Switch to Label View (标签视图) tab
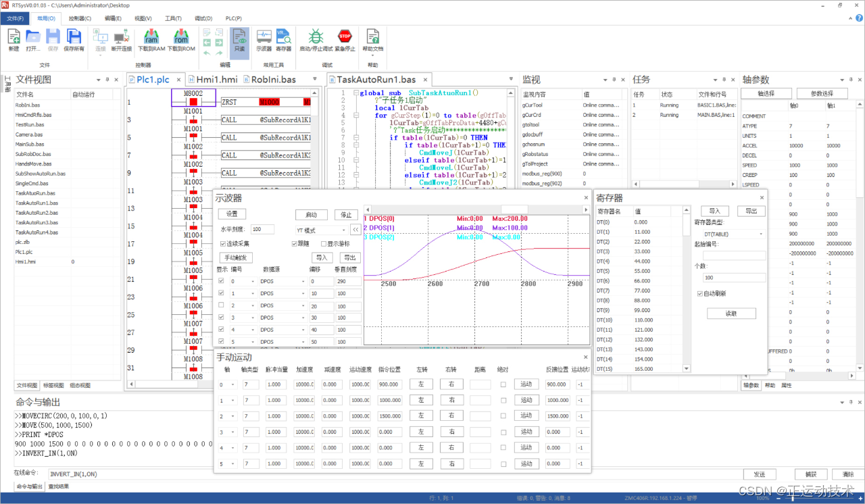The height and width of the screenshot is (504, 865). pos(53,386)
